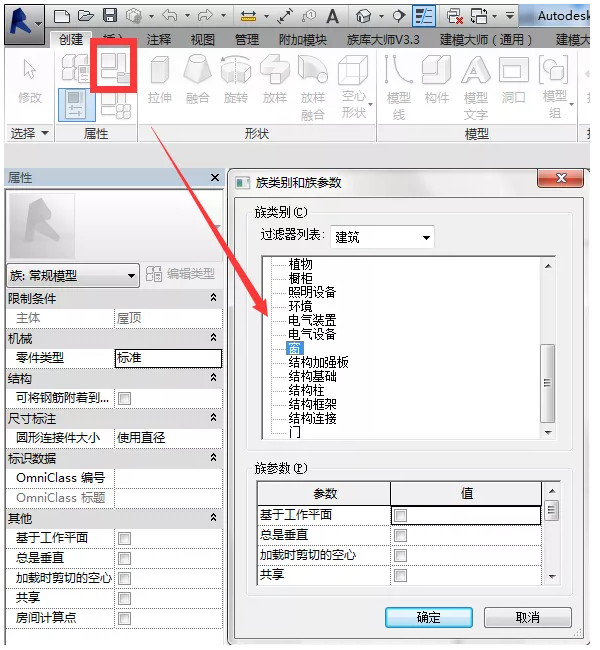The image size is (600, 650).
Task: Click the 编辑类型 button
Action: pyautogui.click(x=180, y=274)
